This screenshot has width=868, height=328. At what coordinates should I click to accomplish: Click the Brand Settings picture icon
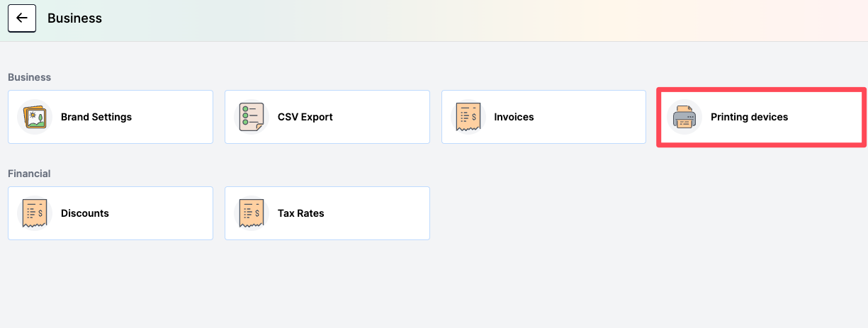click(x=35, y=117)
